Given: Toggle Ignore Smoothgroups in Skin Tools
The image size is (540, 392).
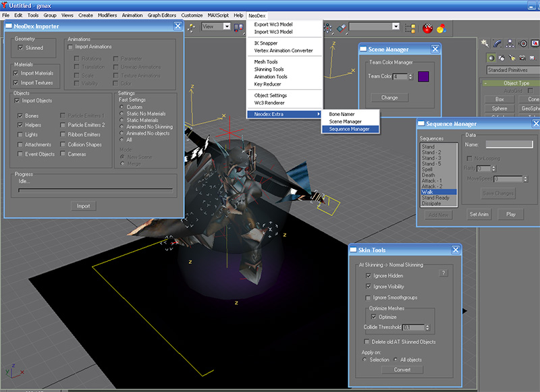Looking at the screenshot, I should click(368, 298).
